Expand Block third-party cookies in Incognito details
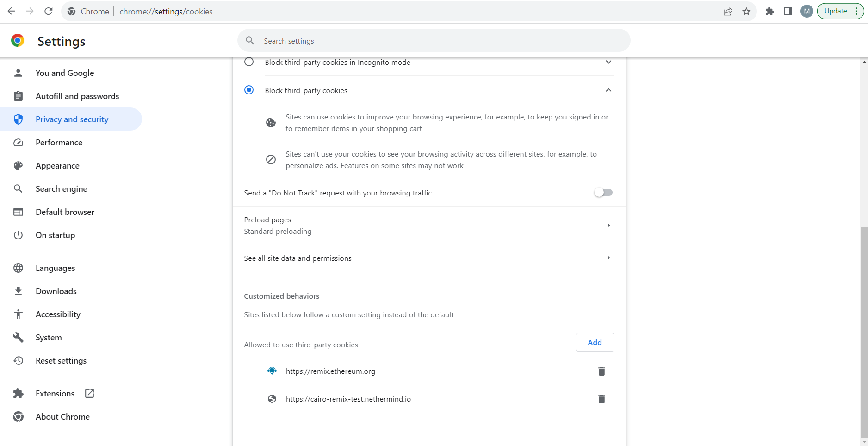The height and width of the screenshot is (446, 868). pos(608,62)
